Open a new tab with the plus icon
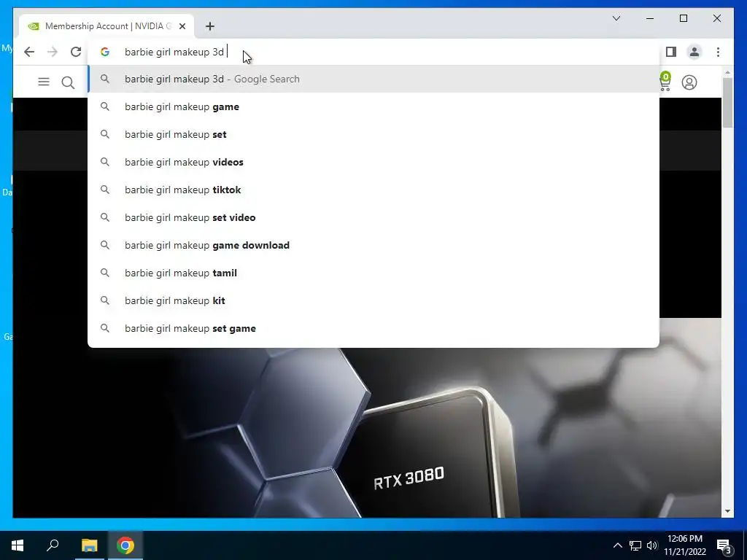Viewport: 747px width, 560px height. pyautogui.click(x=210, y=26)
